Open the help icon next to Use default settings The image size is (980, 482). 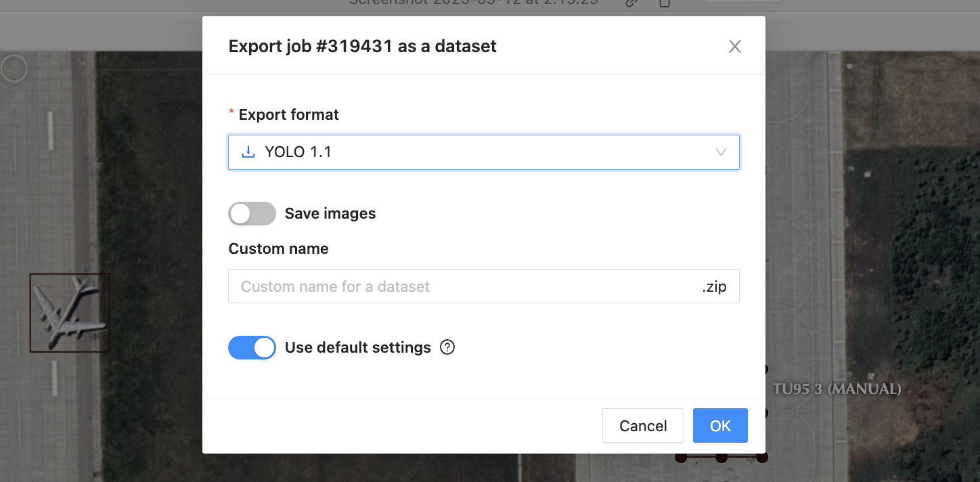point(447,347)
